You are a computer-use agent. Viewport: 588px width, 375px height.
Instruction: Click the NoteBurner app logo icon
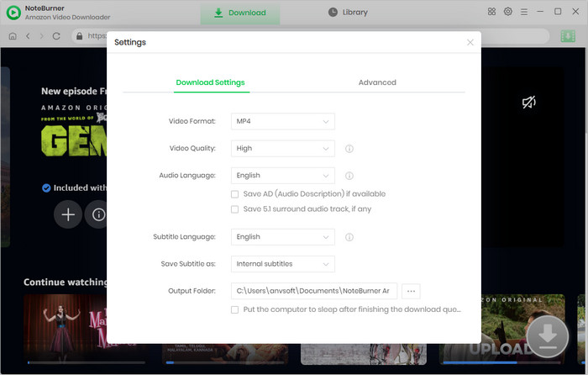tap(13, 13)
